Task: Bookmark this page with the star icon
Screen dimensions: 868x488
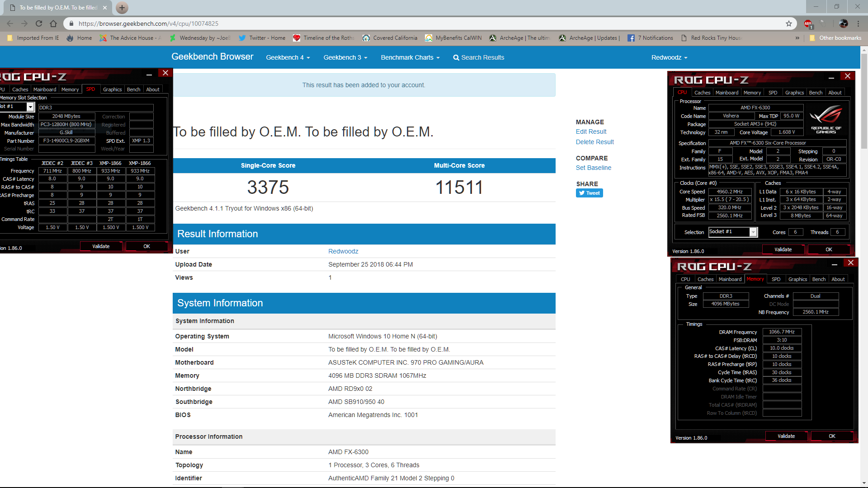Action: 789,23
